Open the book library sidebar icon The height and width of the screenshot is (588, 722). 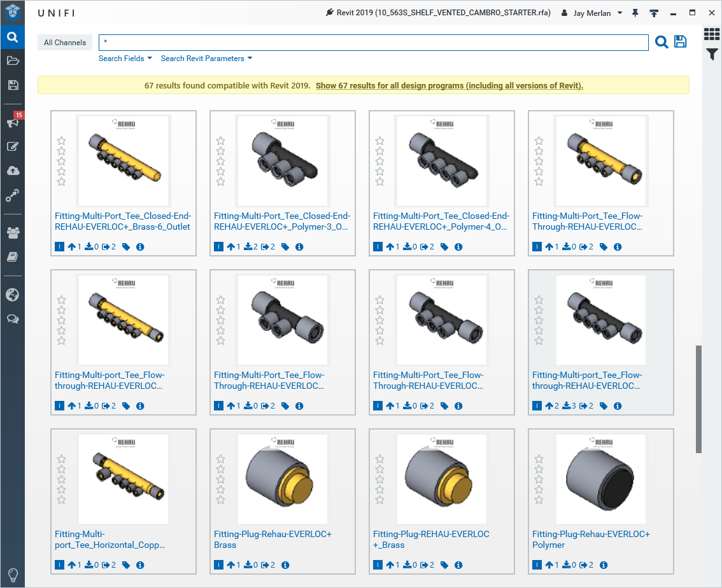[x=13, y=256]
